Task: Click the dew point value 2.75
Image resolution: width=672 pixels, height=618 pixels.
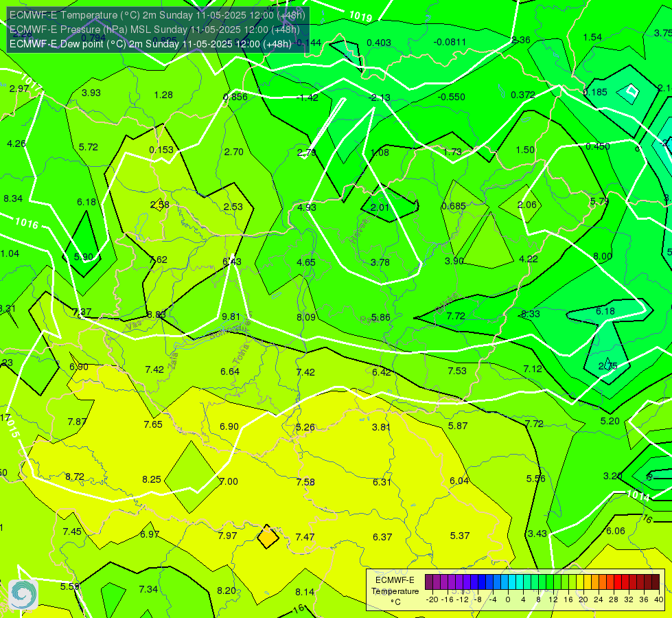Action: 607,366
